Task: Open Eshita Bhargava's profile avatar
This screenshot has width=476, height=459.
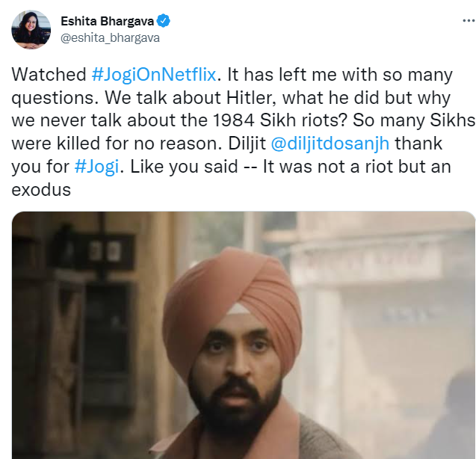Action: point(31,29)
